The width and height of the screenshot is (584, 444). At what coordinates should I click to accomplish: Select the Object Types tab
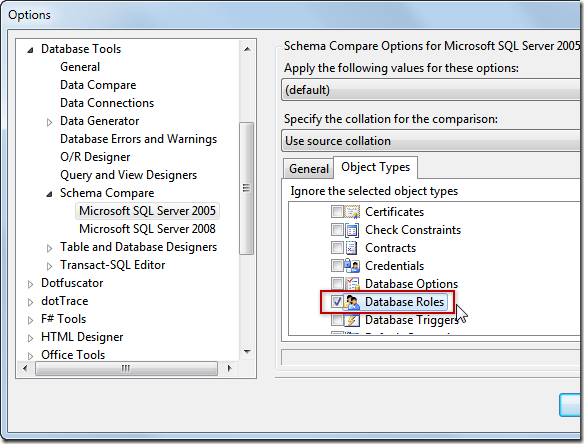click(375, 167)
